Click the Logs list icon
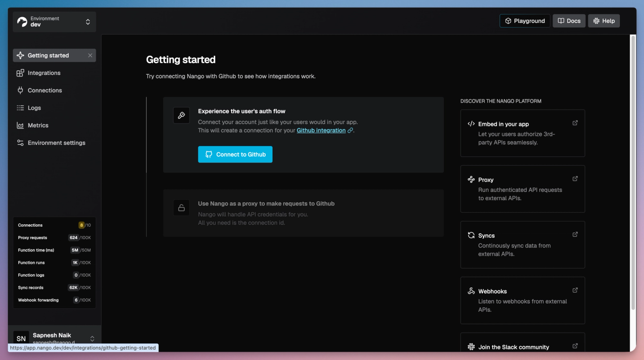 coord(20,108)
